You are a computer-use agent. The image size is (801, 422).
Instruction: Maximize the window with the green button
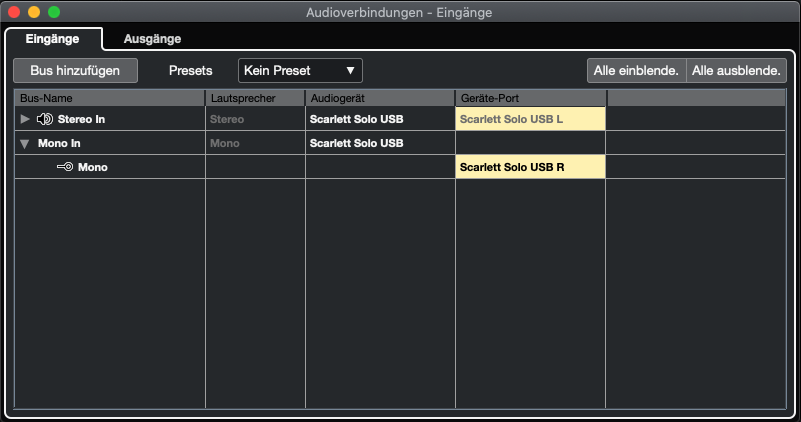point(54,12)
